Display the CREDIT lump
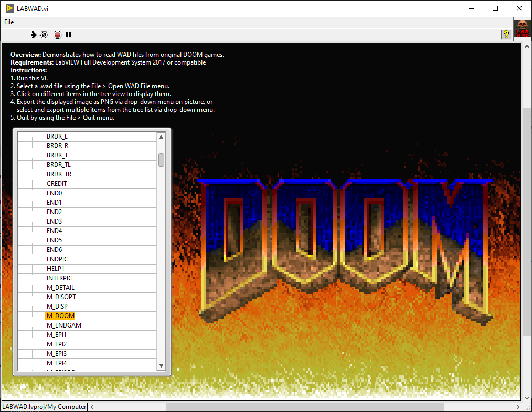The width and height of the screenshot is (532, 412). (x=57, y=184)
